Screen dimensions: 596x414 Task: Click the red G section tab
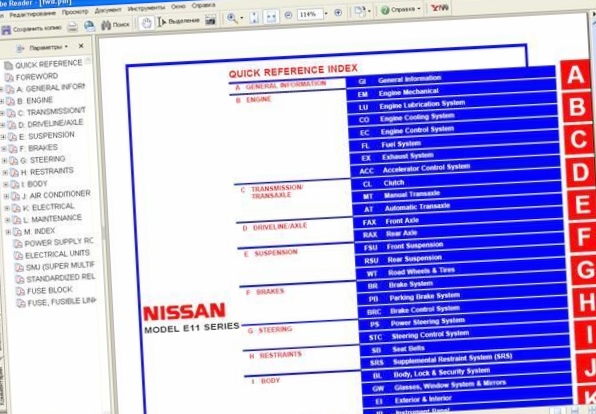(x=583, y=270)
